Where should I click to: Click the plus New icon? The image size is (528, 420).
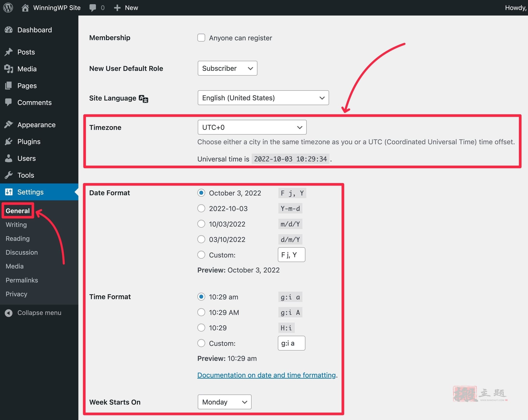point(117,8)
